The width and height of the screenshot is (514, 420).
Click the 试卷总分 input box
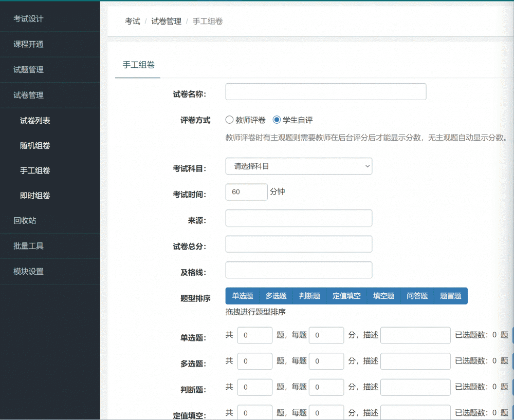[x=299, y=244]
